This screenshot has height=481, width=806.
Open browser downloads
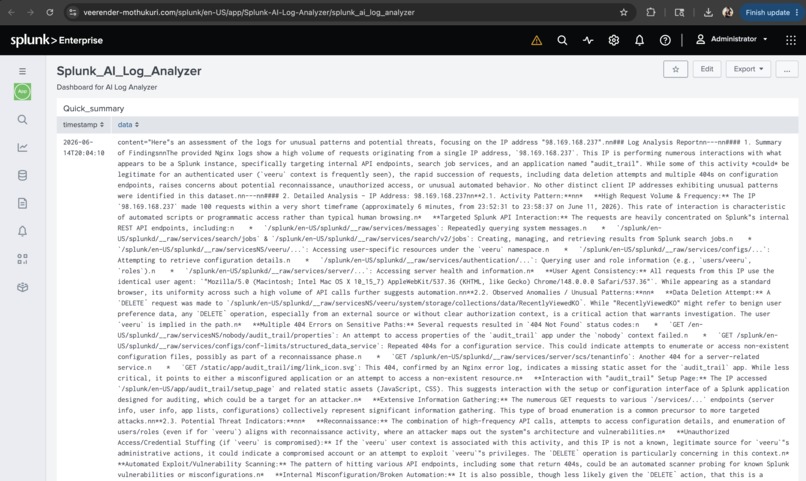(708, 12)
